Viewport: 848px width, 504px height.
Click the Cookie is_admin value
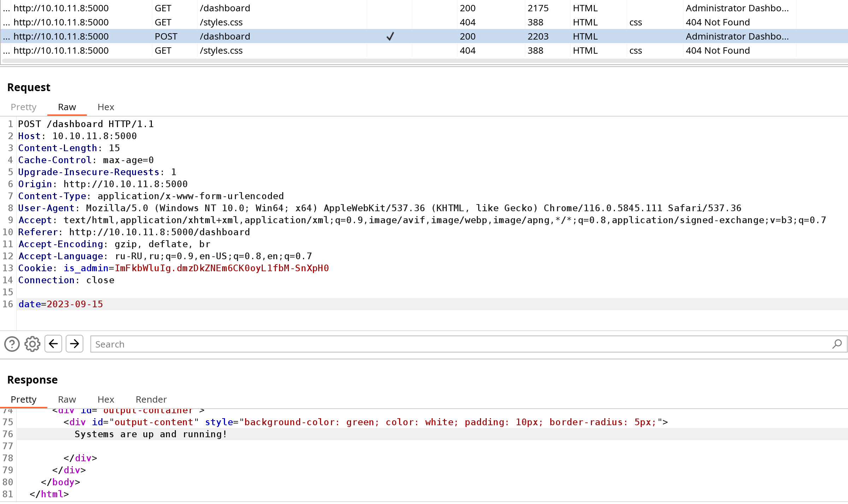click(x=222, y=268)
